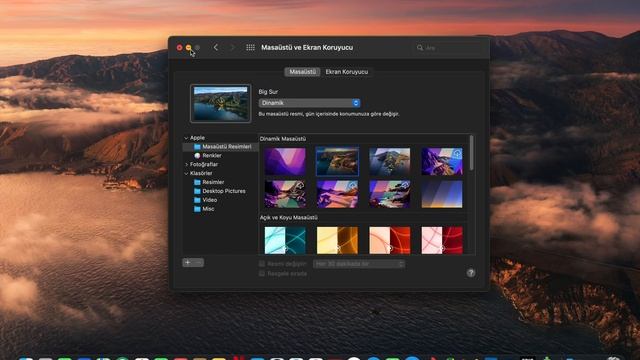The image size is (640, 360).
Task: Switch to the Masaüstü tab
Action: tap(302, 72)
